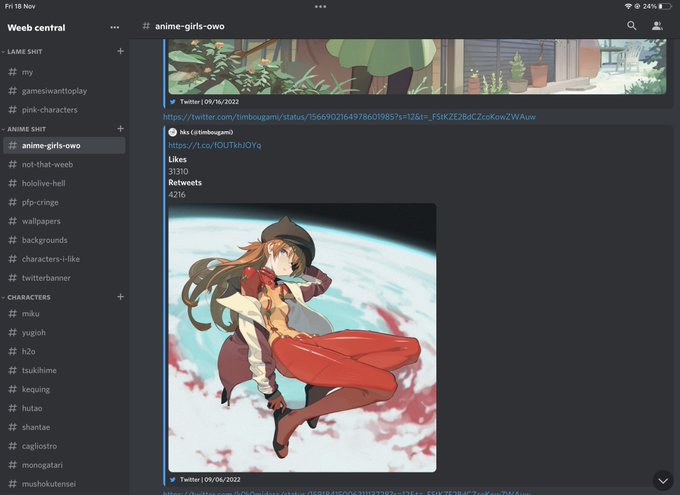Open the kequing channel
Viewport: 680px width, 495px height.
(x=64, y=389)
